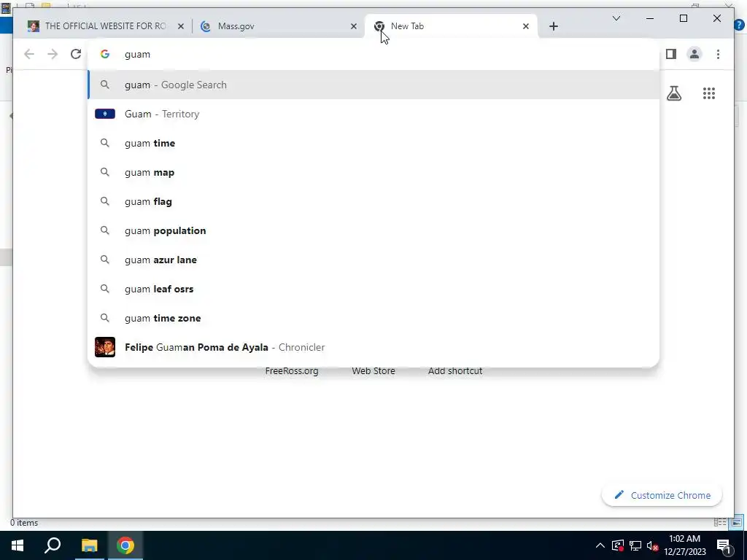Pick the 'guam time zone' suggestion

click(x=374, y=318)
